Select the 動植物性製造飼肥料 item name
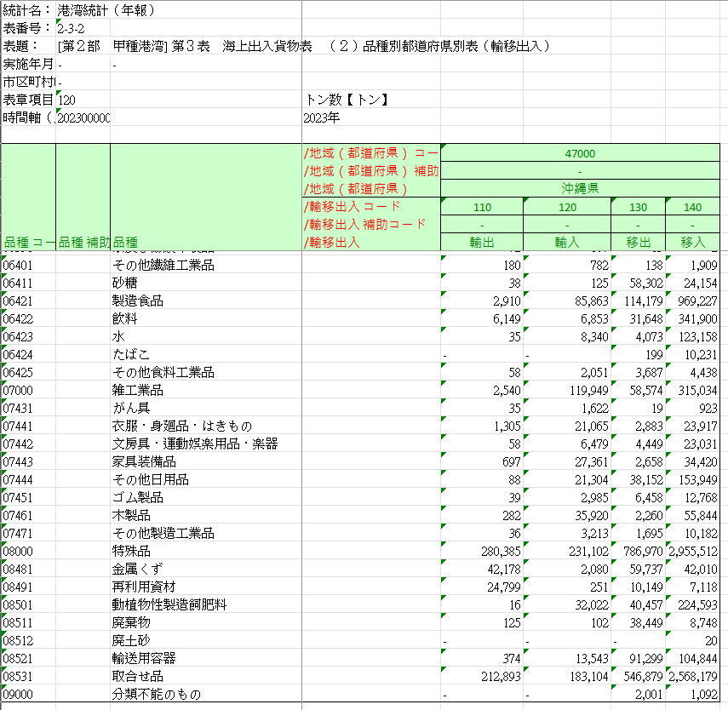 click(x=169, y=604)
